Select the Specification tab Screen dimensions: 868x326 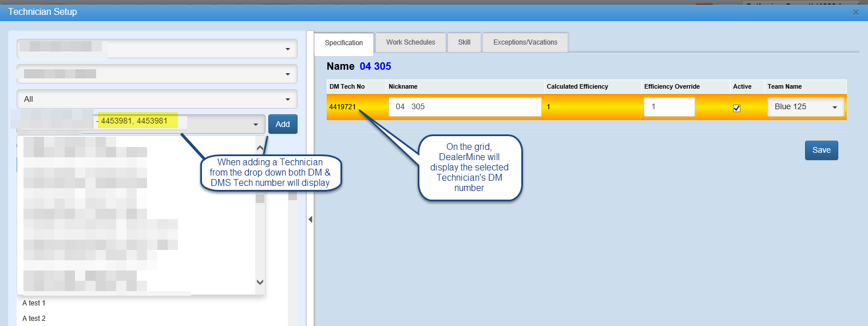tap(343, 43)
